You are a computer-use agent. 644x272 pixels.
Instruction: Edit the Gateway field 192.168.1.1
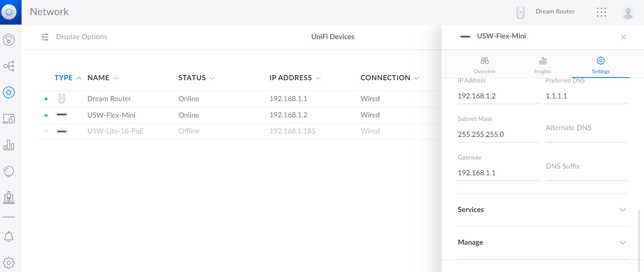pyautogui.click(x=499, y=173)
